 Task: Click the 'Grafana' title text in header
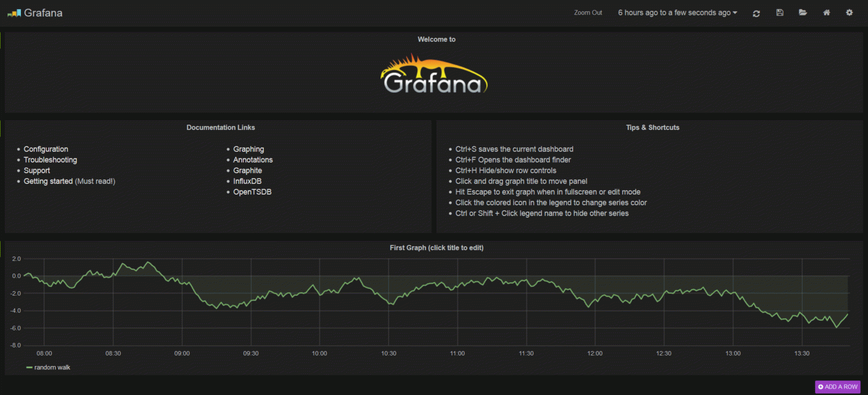[x=43, y=13]
